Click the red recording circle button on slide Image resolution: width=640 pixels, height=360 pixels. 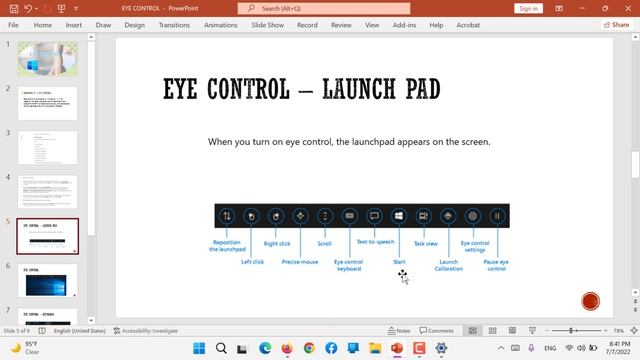click(x=590, y=301)
